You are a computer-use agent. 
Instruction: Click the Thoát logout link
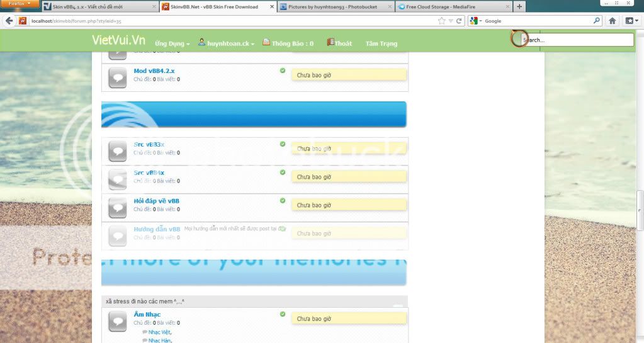[340, 44]
